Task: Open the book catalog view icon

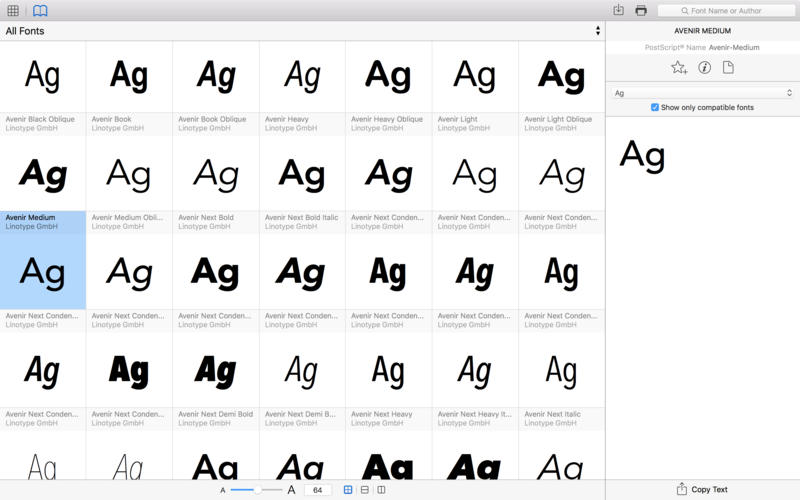Action: [x=40, y=10]
